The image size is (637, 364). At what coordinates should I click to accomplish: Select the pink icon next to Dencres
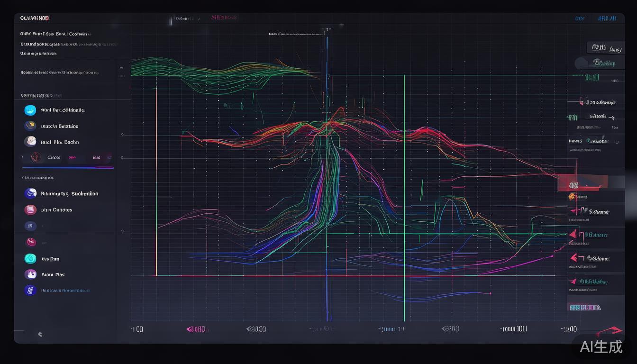click(30, 209)
